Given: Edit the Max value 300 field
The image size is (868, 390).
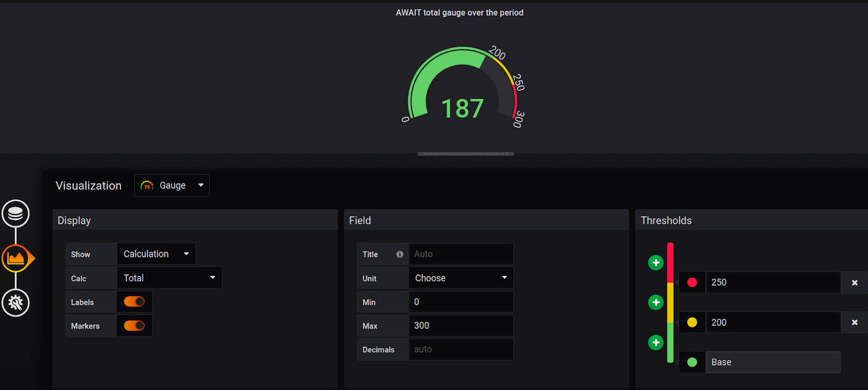Looking at the screenshot, I should [461, 326].
